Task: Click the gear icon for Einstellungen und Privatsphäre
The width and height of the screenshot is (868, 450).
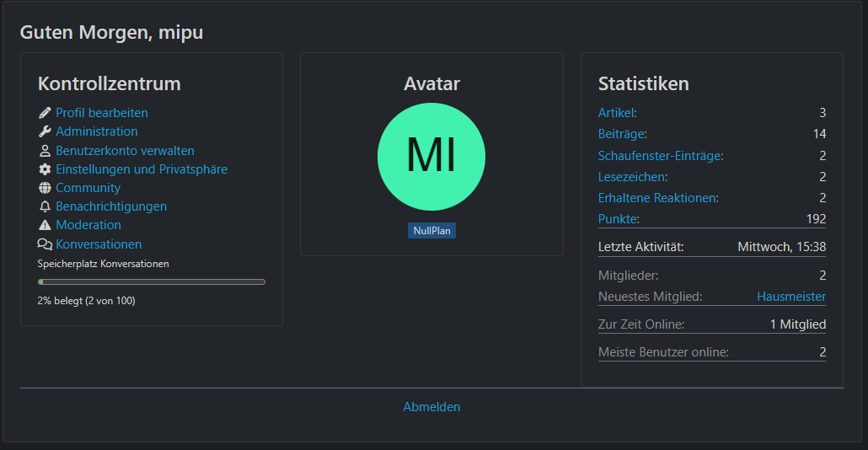Action: pos(45,169)
